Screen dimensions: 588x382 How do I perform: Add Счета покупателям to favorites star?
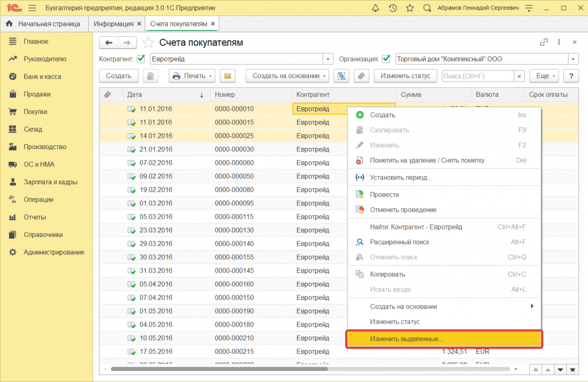(149, 42)
